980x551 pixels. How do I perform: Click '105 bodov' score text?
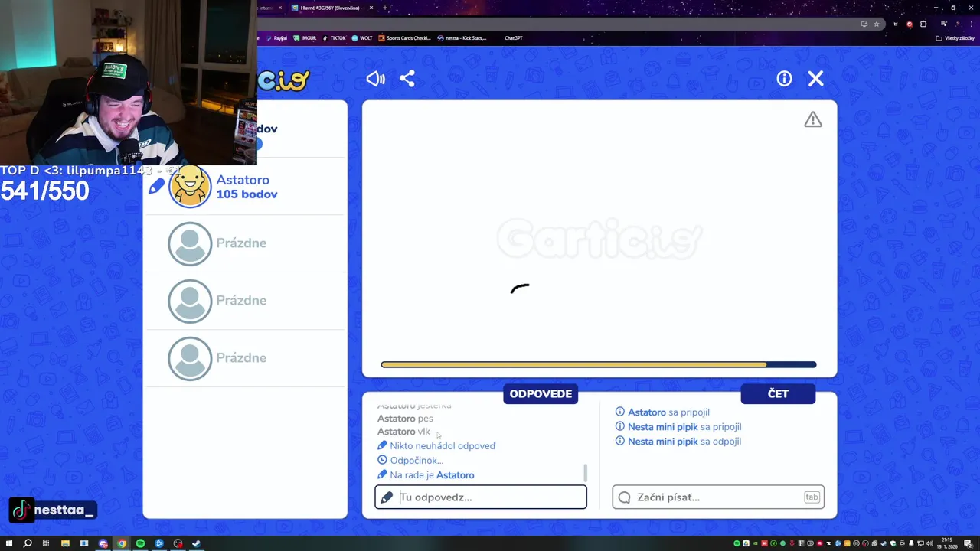point(247,194)
